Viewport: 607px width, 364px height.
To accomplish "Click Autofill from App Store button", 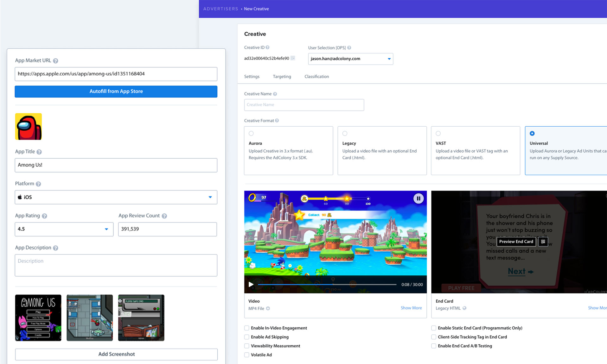I will [116, 91].
